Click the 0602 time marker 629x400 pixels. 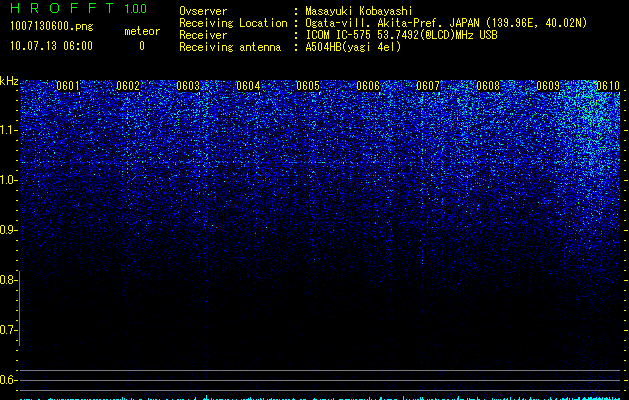(128, 86)
